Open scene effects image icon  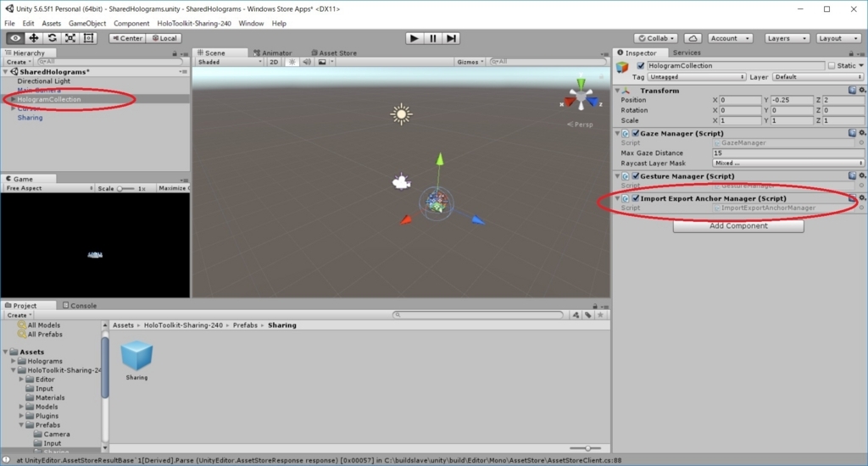[x=322, y=62]
